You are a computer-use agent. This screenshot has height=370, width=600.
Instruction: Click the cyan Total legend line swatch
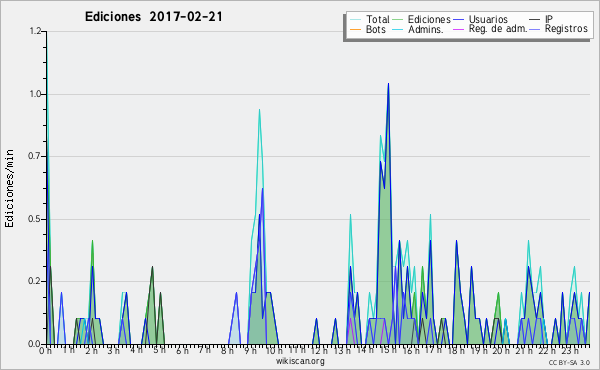coord(356,20)
